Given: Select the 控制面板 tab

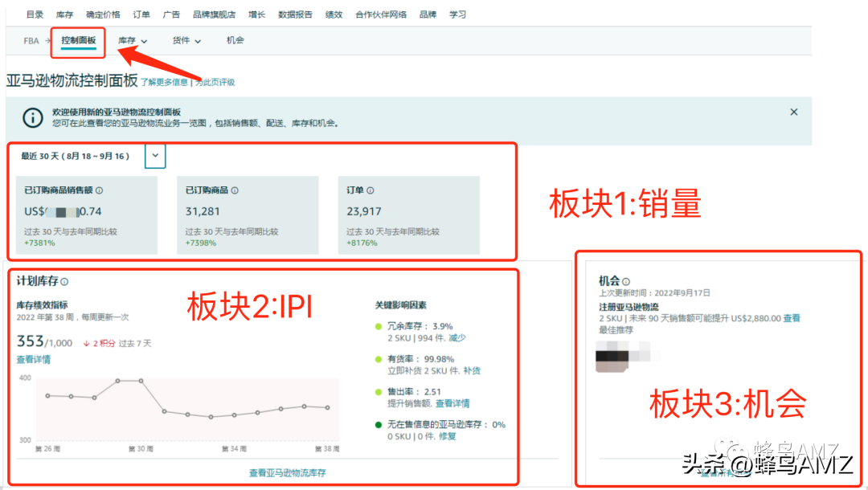Looking at the screenshot, I should (79, 40).
